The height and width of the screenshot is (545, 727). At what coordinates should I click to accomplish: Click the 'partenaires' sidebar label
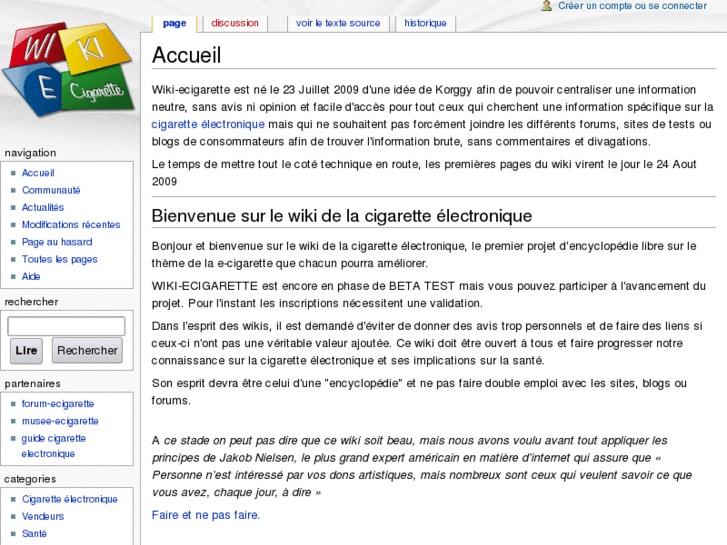32,384
